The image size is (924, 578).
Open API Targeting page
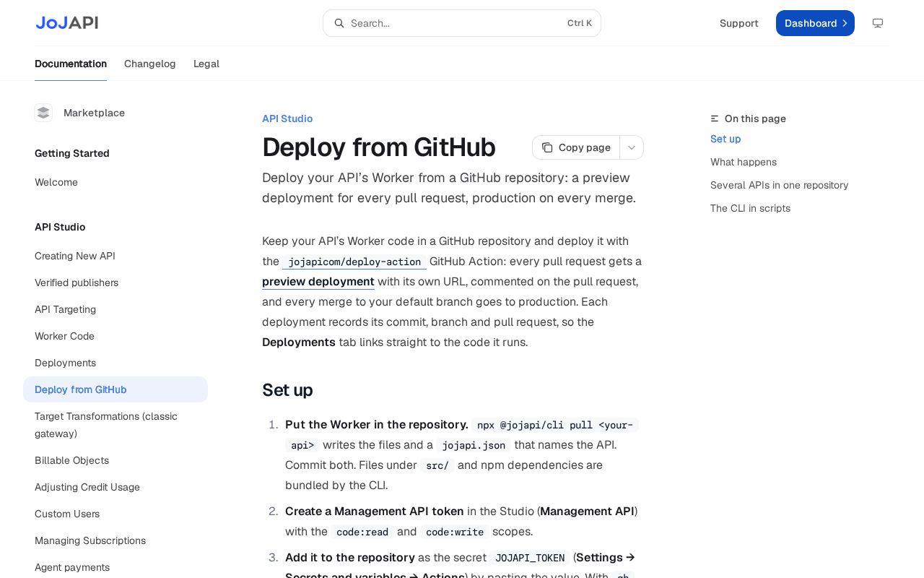click(115, 309)
